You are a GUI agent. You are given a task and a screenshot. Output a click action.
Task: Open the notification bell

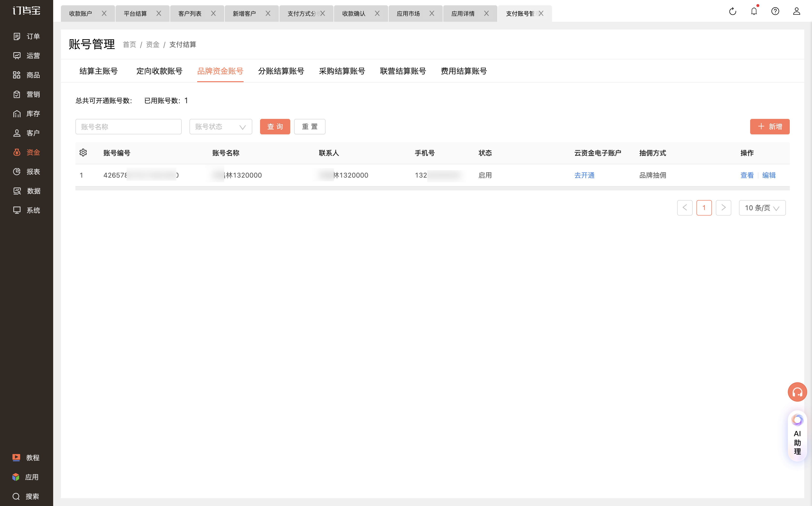pyautogui.click(x=754, y=11)
